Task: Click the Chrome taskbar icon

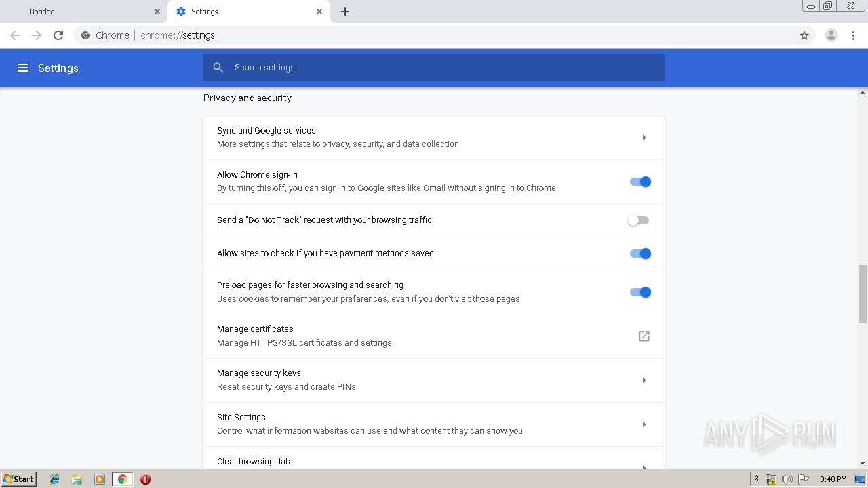Action: [123, 479]
